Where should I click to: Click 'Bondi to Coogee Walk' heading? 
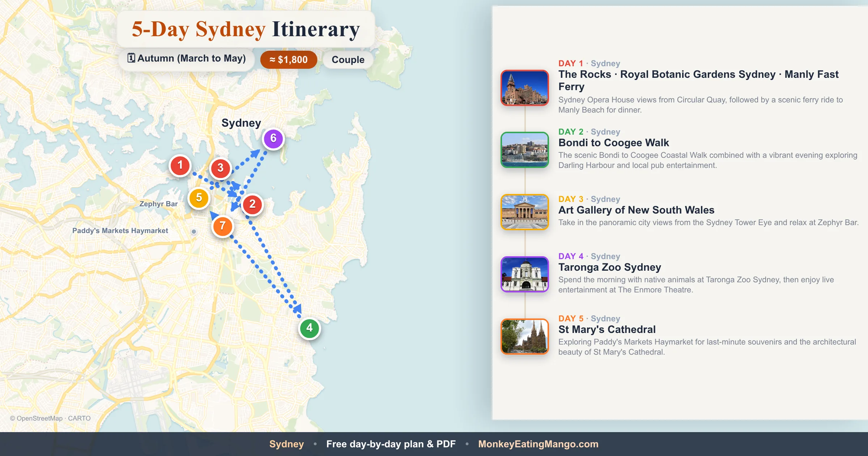point(614,143)
